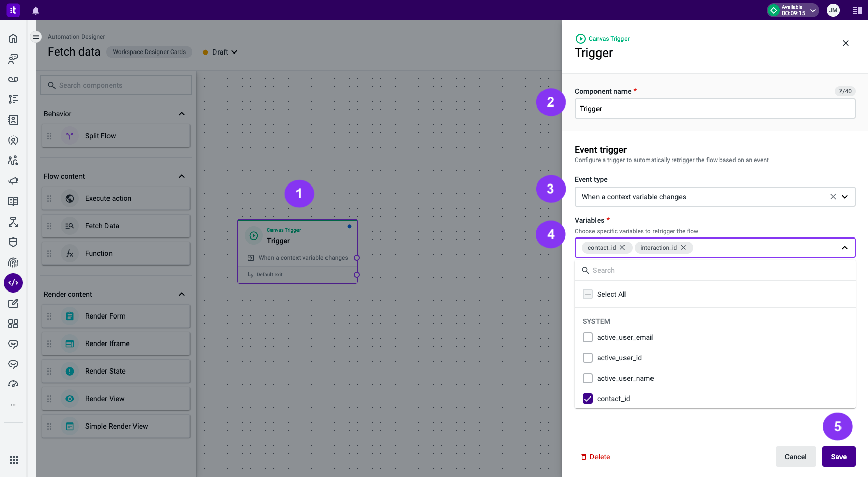868x477 pixels.
Task: Cancel the trigger changes
Action: [796, 457]
